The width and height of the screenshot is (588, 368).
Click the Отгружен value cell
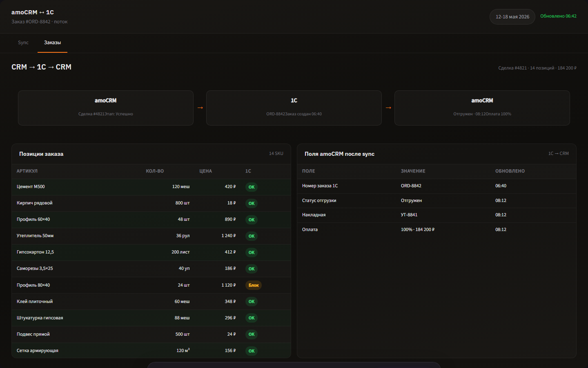click(x=411, y=201)
